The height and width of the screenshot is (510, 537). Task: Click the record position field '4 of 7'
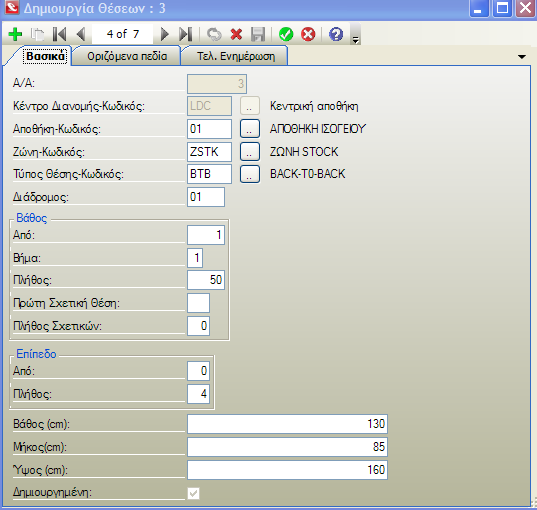click(123, 34)
